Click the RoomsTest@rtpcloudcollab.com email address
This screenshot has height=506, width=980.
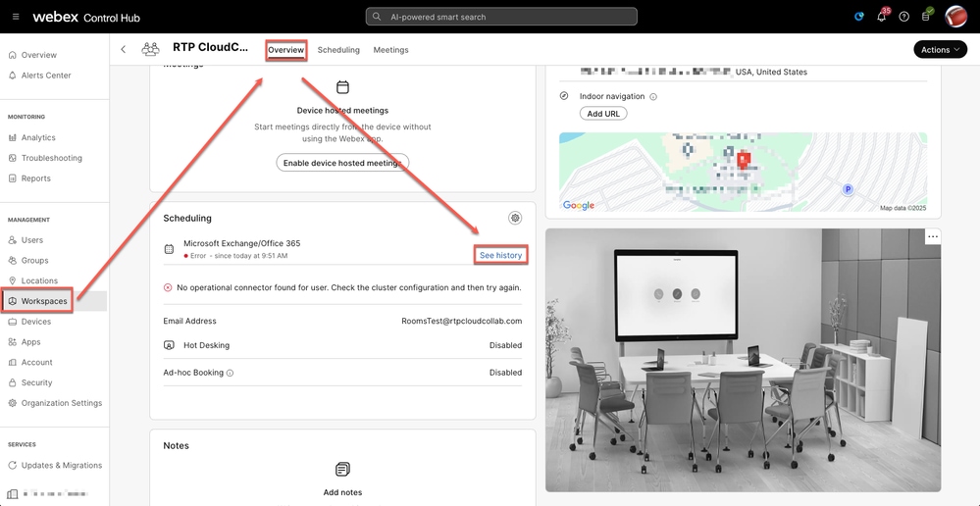tap(461, 321)
